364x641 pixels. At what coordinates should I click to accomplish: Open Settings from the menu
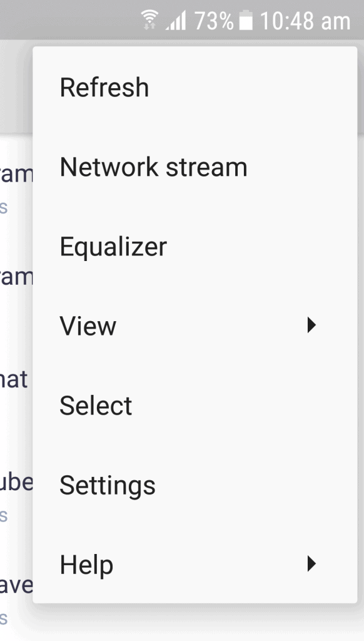(195, 485)
